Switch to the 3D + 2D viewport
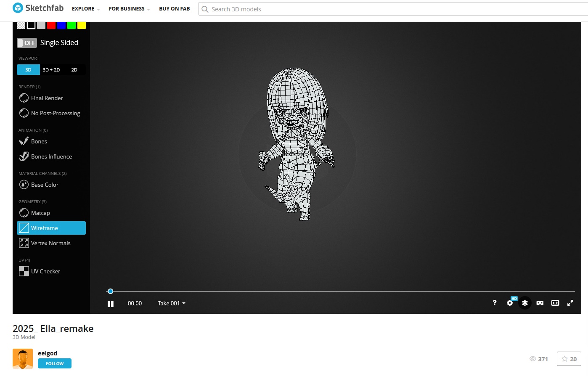 coord(51,70)
